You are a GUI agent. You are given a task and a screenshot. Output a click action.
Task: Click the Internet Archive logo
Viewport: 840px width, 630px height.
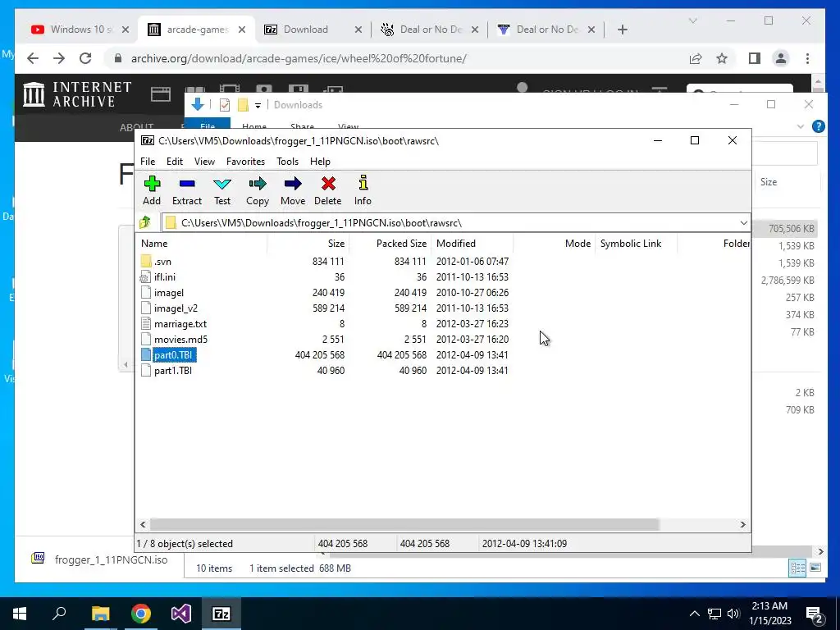77,94
